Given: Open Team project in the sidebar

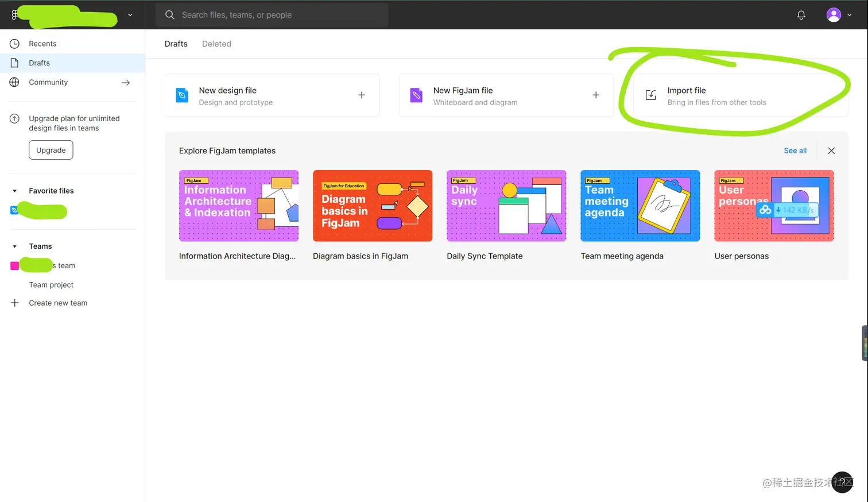Looking at the screenshot, I should (51, 285).
